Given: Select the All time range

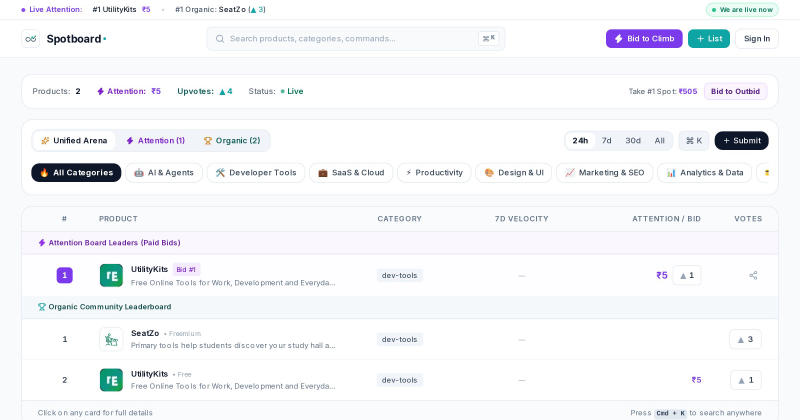Looking at the screenshot, I should [x=659, y=141].
